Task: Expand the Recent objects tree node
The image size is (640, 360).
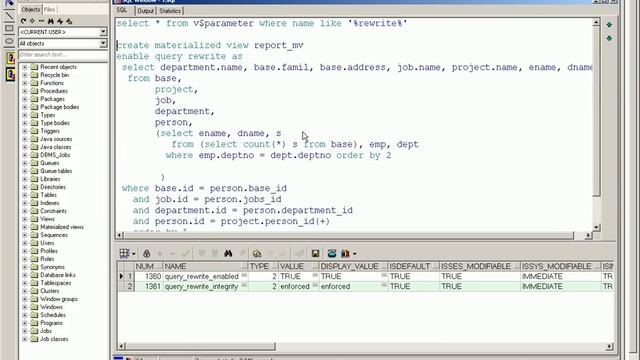Action: [x=24, y=67]
